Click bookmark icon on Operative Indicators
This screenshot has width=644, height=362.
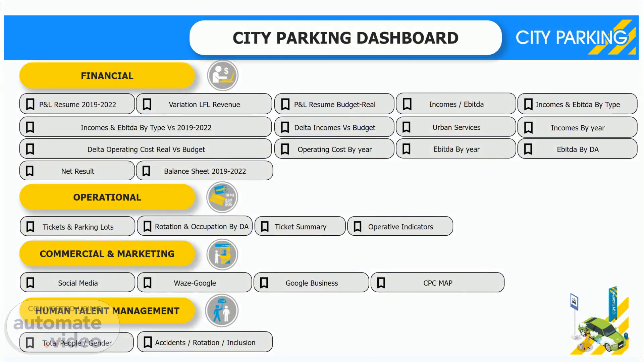pos(358,227)
